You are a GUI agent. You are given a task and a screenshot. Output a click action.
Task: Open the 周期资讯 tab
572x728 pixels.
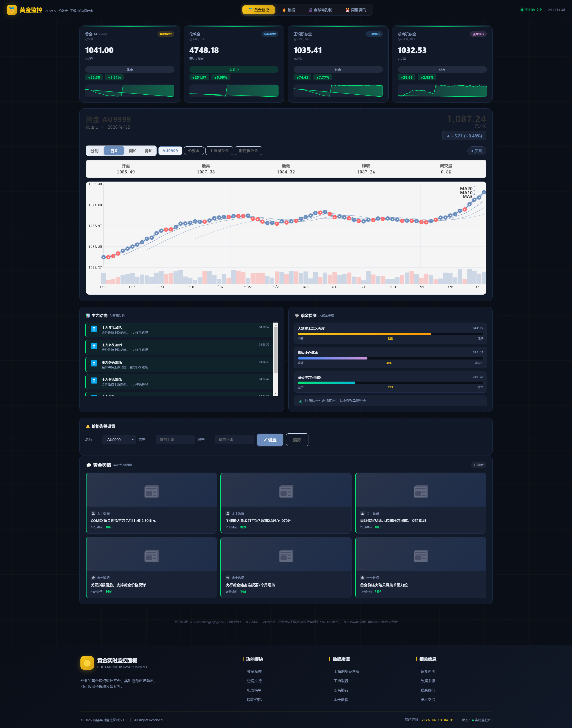(356, 10)
